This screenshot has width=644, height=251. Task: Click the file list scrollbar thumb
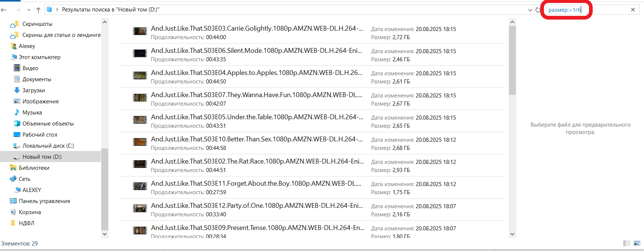point(512,61)
